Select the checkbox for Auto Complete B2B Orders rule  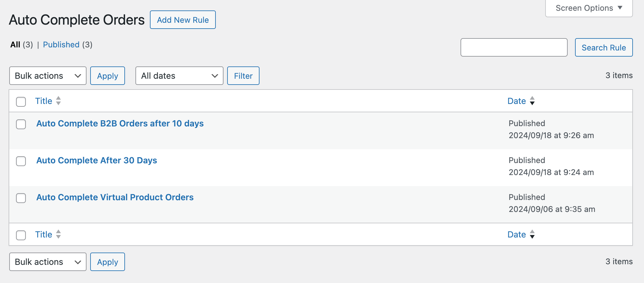click(21, 125)
